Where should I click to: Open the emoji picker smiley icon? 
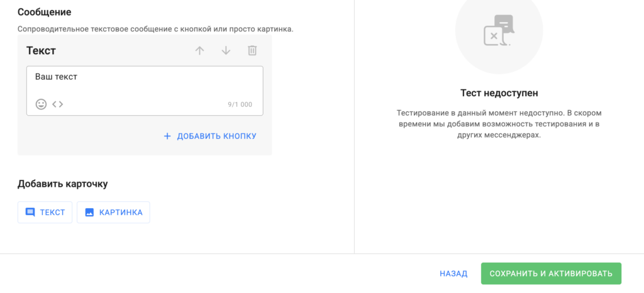coord(41,104)
